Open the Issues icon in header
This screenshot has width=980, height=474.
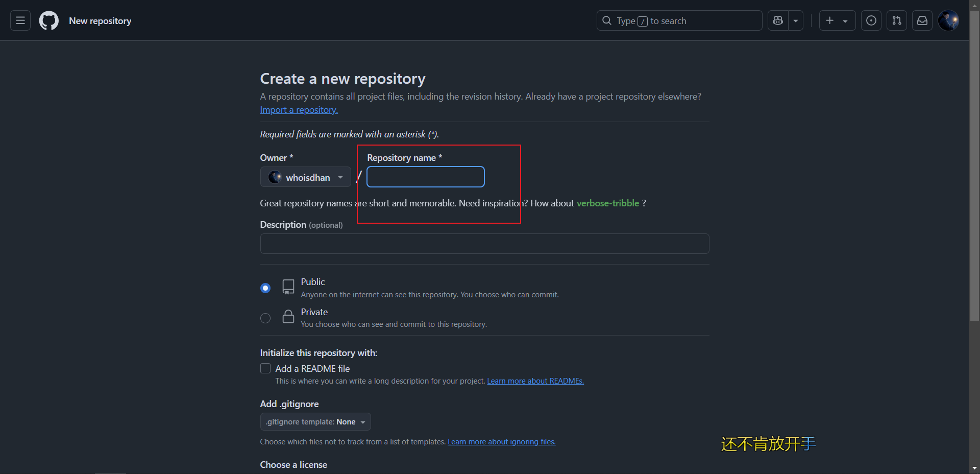[871, 20]
